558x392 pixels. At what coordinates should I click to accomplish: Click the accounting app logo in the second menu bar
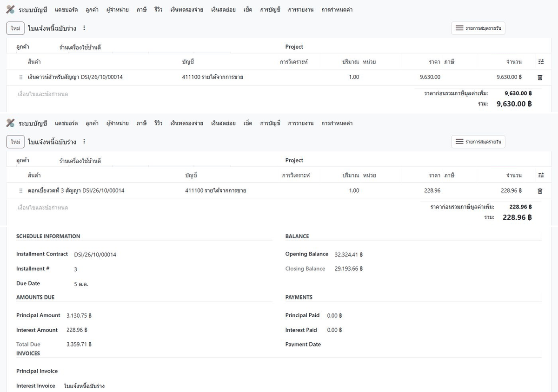pyautogui.click(x=10, y=123)
